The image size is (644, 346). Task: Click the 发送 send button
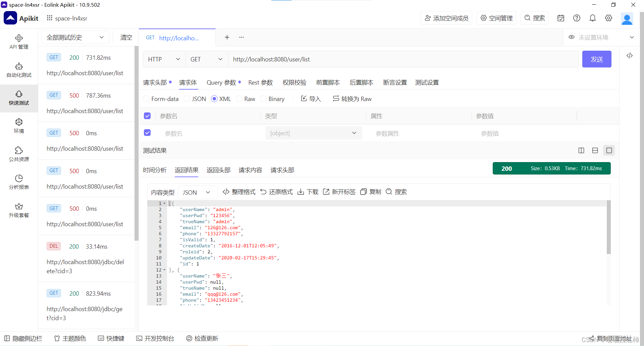click(596, 59)
